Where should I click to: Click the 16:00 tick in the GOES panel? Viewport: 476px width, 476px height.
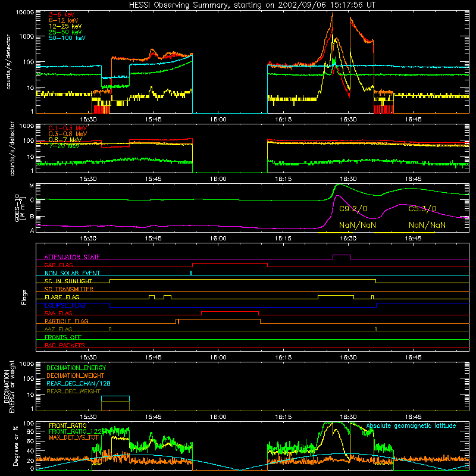point(218,239)
